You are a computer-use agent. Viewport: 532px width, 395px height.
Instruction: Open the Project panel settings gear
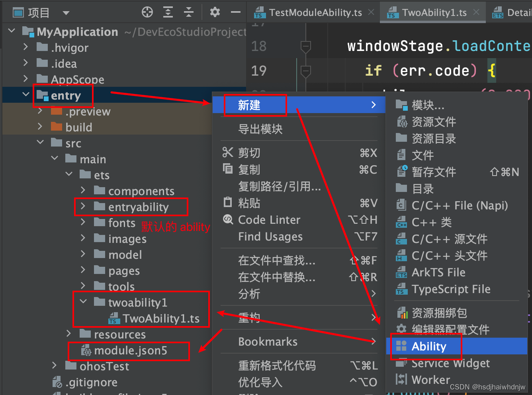tap(215, 12)
